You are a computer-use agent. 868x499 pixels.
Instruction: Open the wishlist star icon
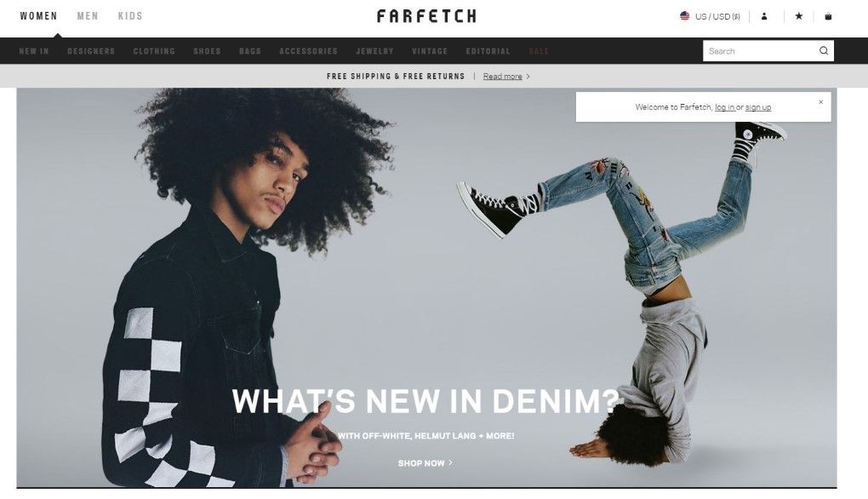click(x=799, y=16)
